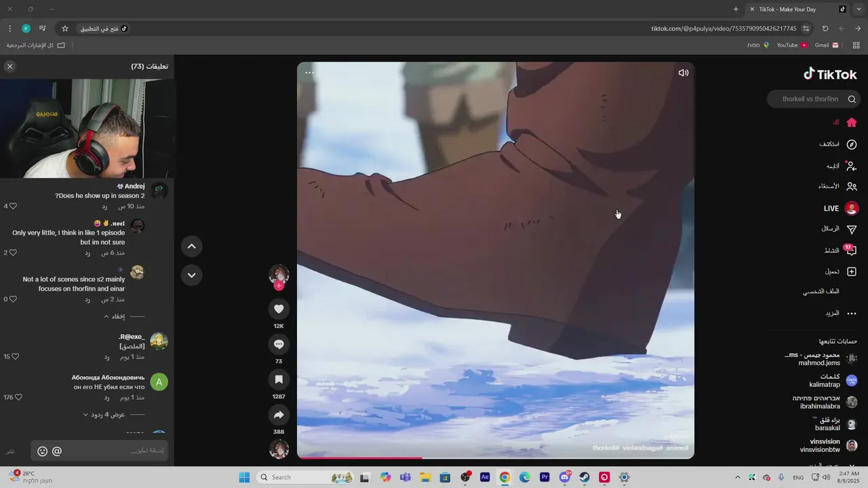Open the kalimatrap followed account

[x=832, y=380]
